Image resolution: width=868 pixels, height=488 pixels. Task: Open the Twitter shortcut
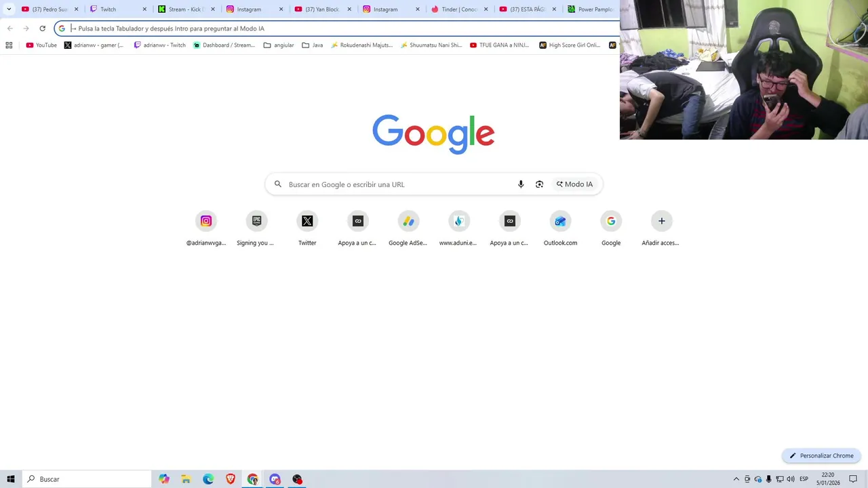click(x=307, y=229)
